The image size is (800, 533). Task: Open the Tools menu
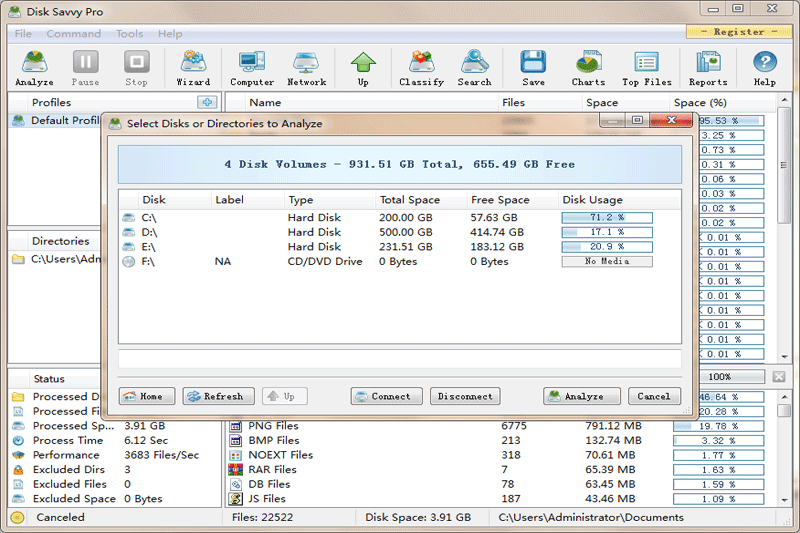tap(129, 34)
